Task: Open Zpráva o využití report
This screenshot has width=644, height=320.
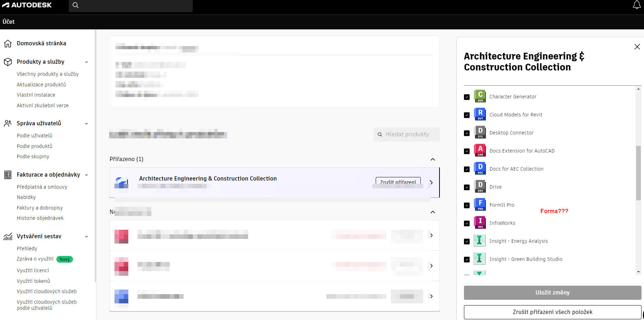Action: click(35, 259)
